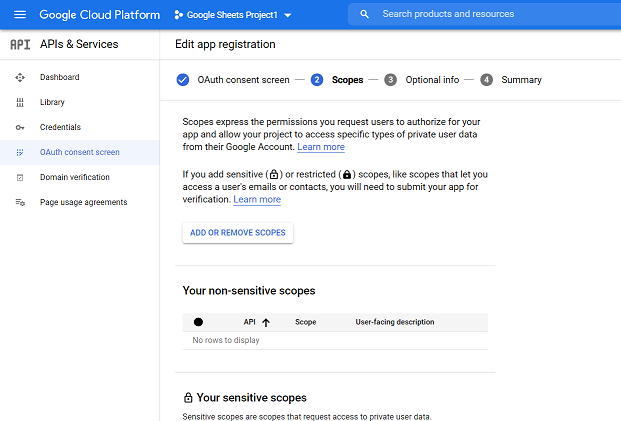Open Library in the sidebar
Image resolution: width=621 pixels, height=421 pixels.
click(52, 102)
